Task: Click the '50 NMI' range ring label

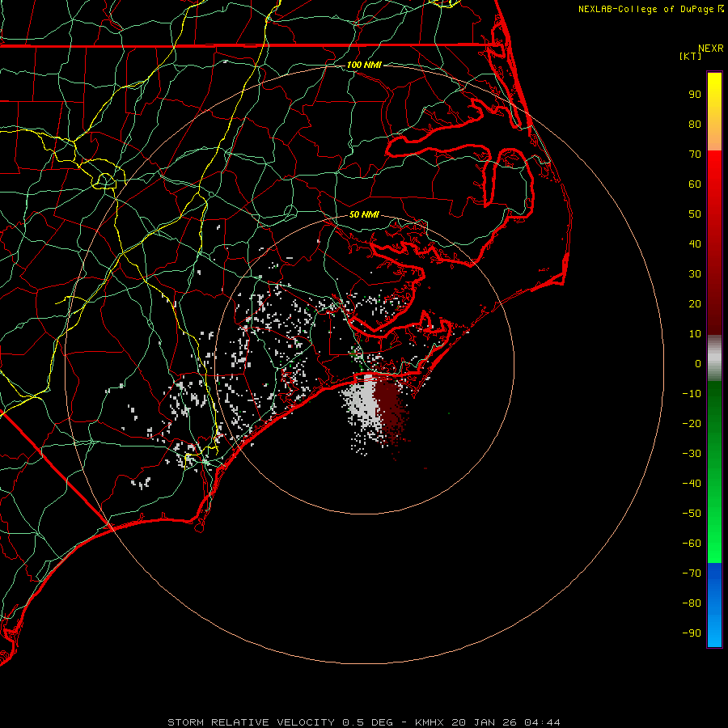Action: pos(364,214)
